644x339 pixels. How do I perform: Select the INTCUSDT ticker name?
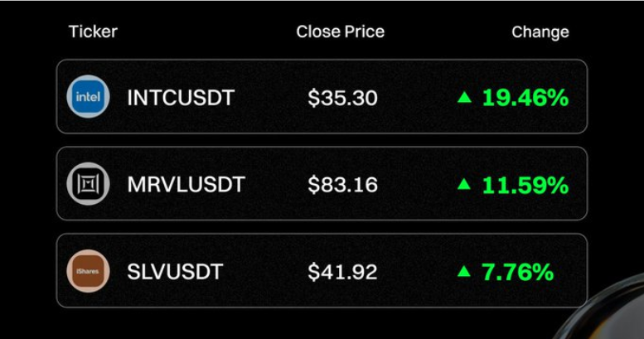[181, 98]
